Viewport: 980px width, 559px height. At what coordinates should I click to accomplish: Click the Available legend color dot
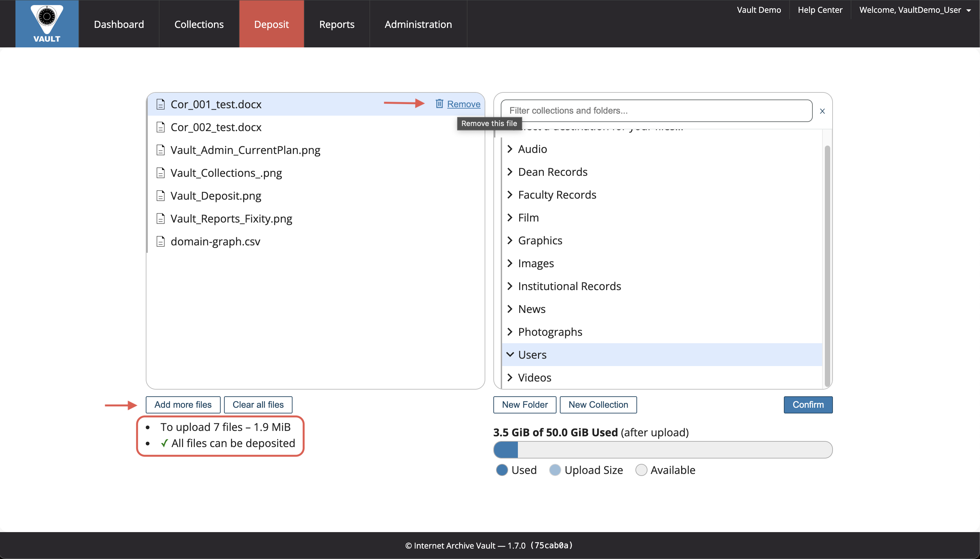tap(641, 470)
